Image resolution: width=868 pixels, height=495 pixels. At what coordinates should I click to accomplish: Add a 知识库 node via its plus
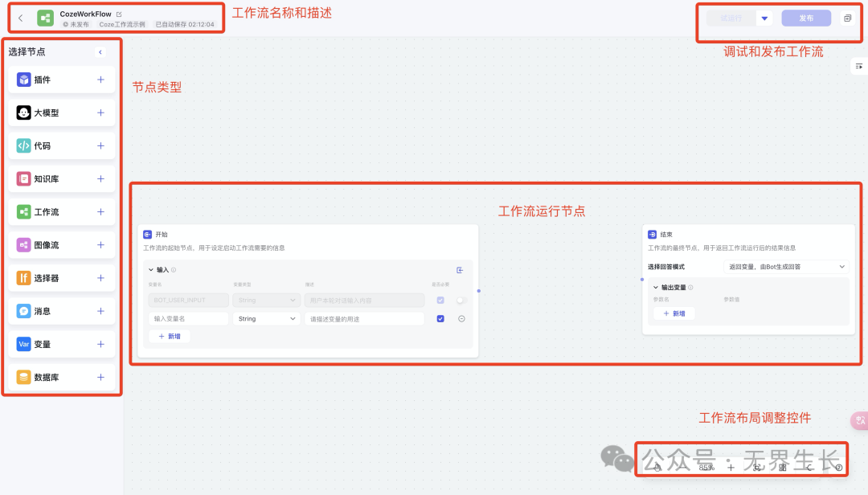(x=100, y=179)
